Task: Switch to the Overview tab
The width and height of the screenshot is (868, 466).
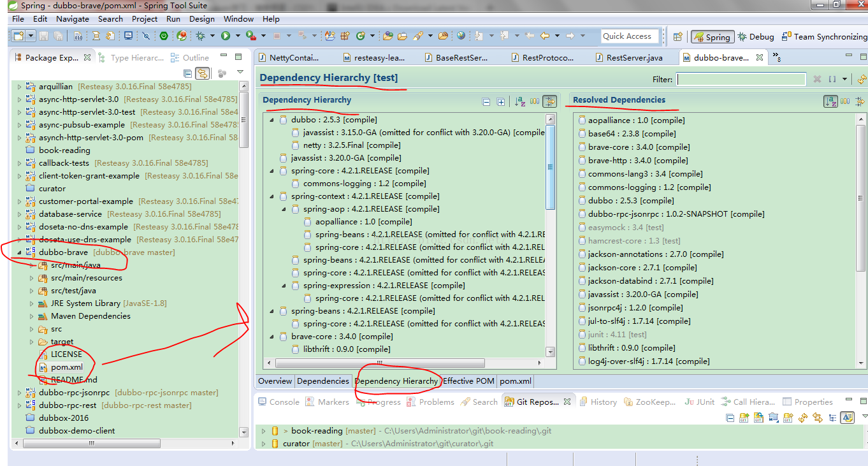Action: click(275, 381)
